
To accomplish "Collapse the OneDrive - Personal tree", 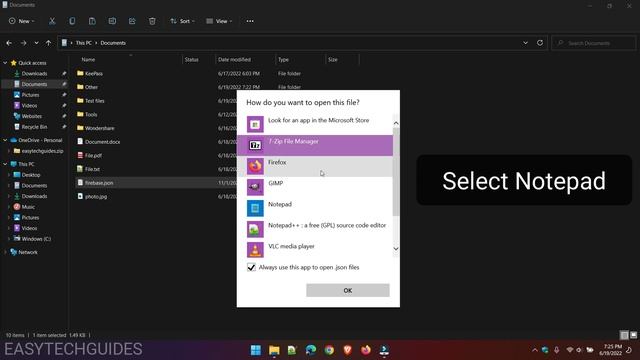I will click(5, 140).
